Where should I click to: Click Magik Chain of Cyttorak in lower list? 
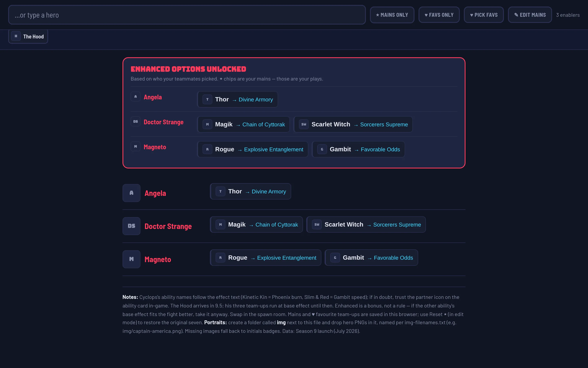257,224
